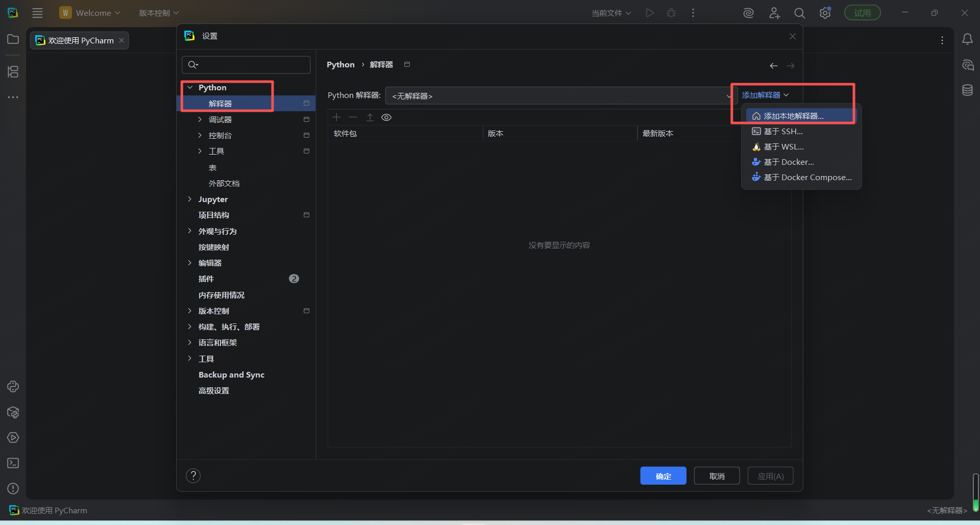980x525 pixels.
Task: Click the 取消 button
Action: click(x=717, y=476)
